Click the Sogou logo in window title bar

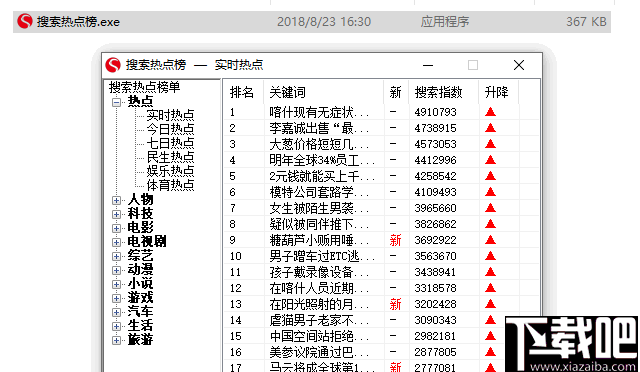[x=113, y=65]
